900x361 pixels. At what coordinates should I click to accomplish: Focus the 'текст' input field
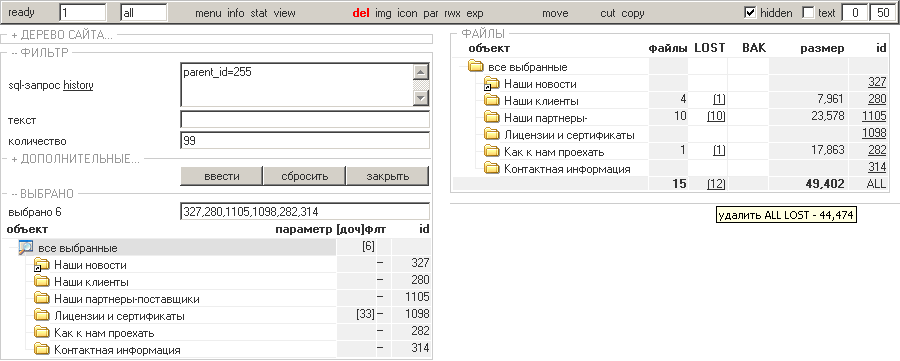[x=305, y=119]
